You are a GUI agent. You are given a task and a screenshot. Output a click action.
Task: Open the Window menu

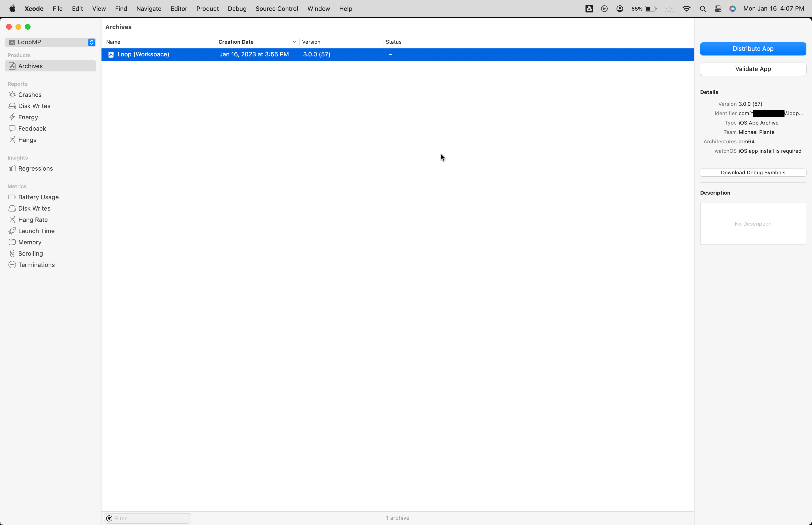coord(319,8)
